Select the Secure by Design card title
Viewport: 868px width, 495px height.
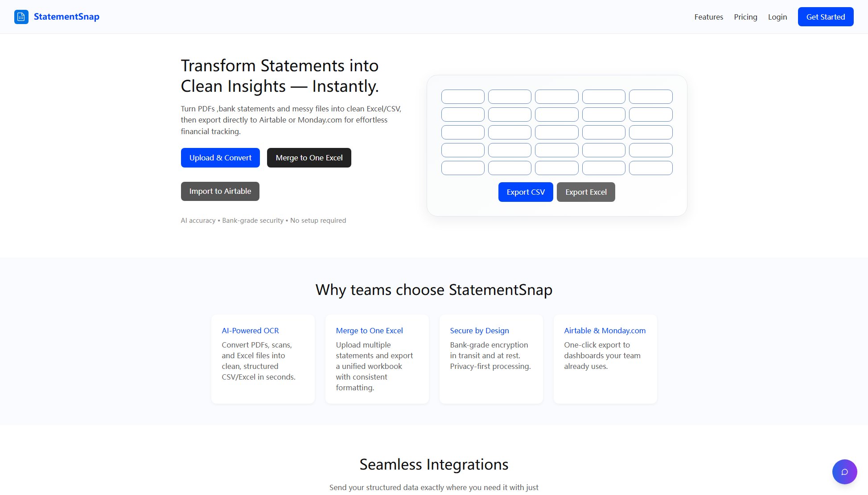479,331
